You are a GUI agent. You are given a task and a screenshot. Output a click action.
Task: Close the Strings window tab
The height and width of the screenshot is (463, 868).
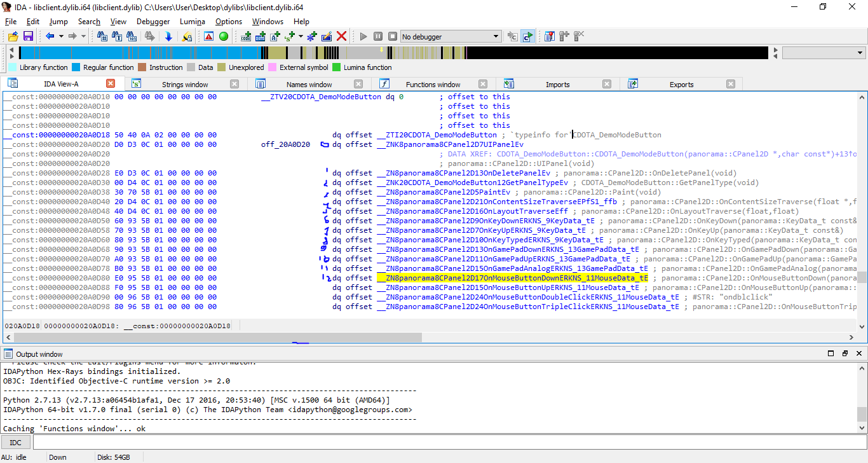234,84
